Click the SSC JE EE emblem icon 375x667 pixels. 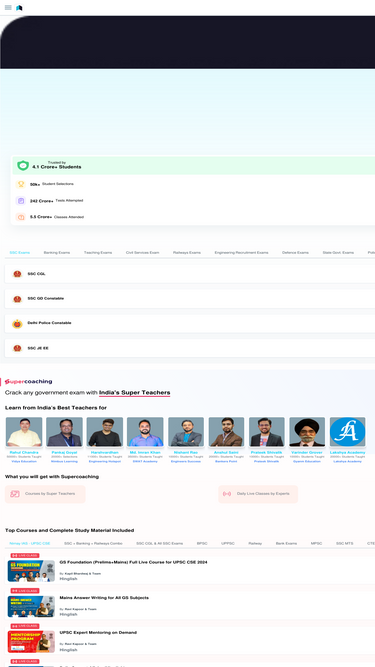(17, 348)
